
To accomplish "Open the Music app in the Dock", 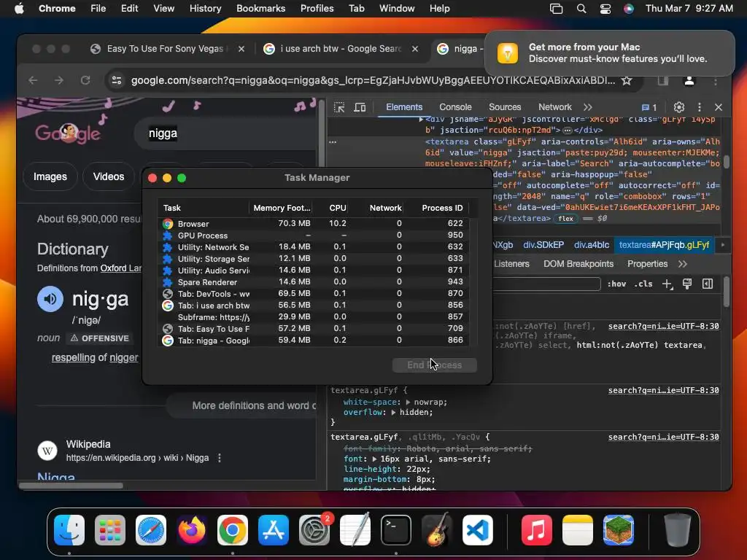I will click(x=537, y=530).
